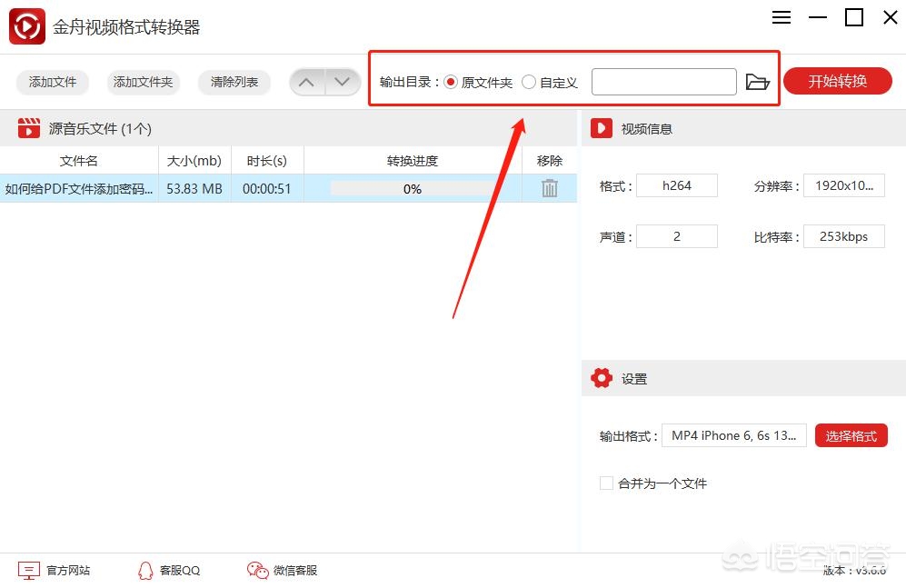
Task: Open the hamburger menu icon
Action: [x=782, y=17]
